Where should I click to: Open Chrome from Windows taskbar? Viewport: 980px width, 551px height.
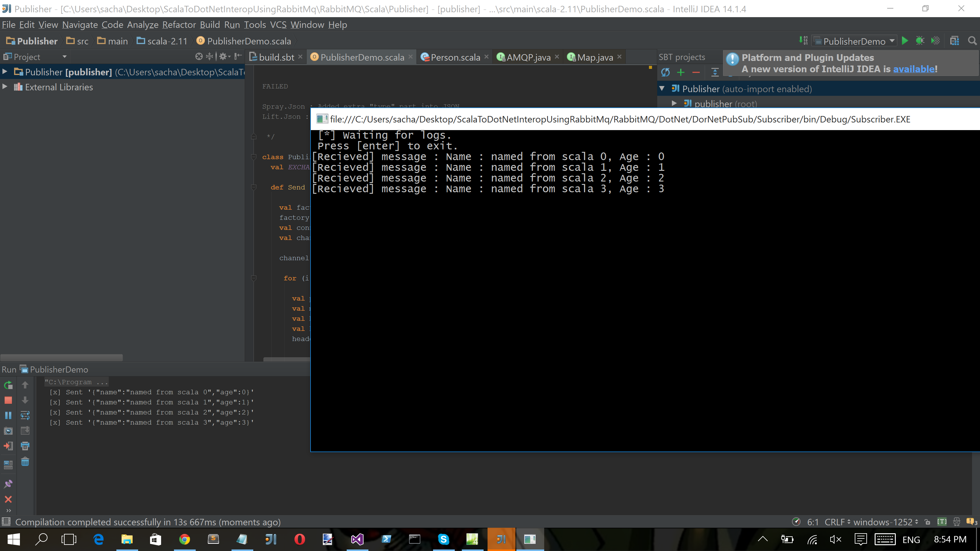point(184,539)
